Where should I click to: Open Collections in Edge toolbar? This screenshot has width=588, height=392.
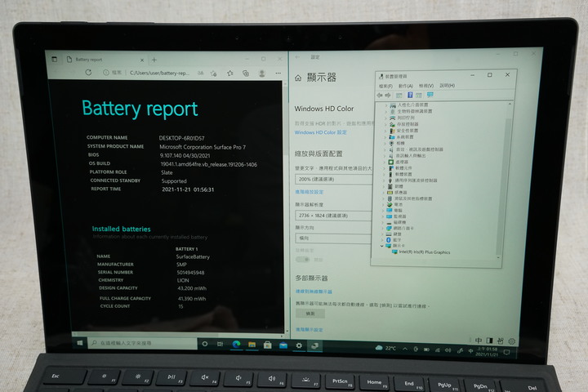(246, 73)
